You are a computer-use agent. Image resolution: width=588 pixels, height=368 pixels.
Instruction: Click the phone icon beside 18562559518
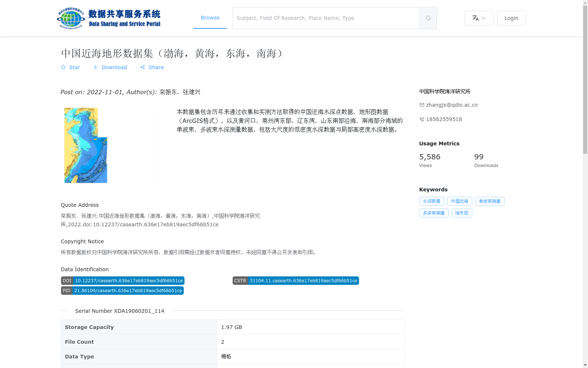(x=422, y=119)
